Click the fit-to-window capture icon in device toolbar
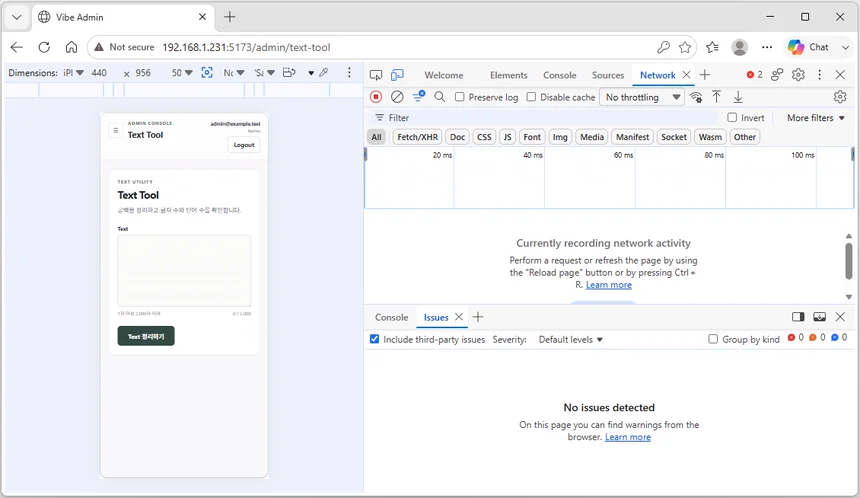This screenshot has height=498, width=860. [x=207, y=72]
